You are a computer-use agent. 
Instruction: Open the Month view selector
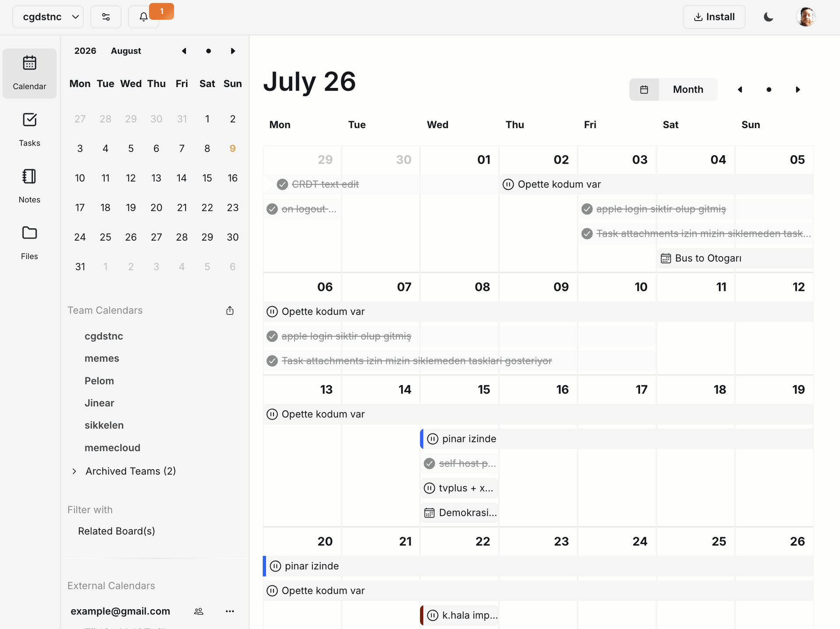pyautogui.click(x=688, y=90)
